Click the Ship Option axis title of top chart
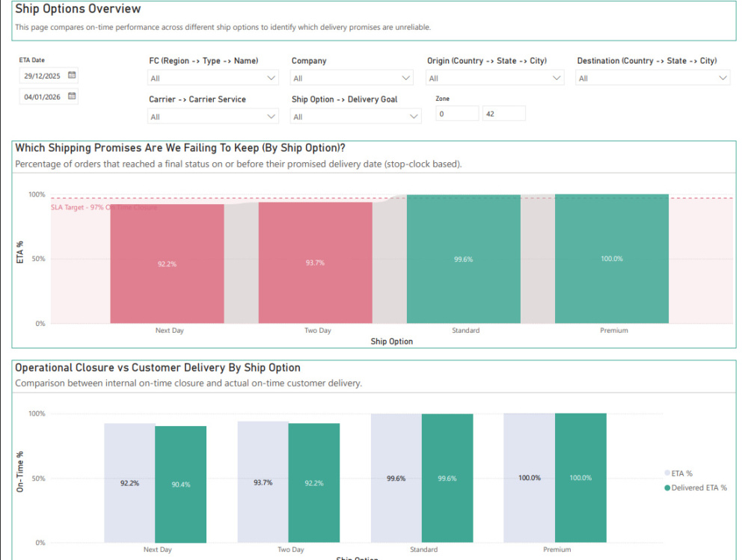 pyautogui.click(x=392, y=342)
